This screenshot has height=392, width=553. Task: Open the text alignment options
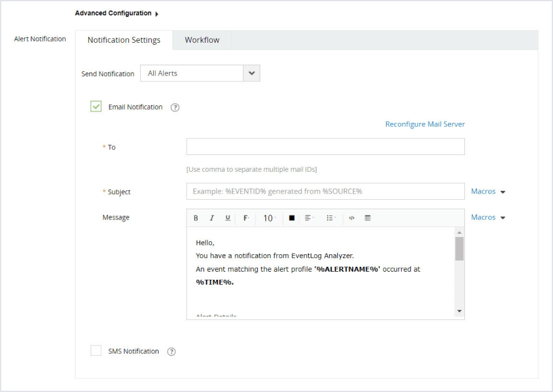(309, 218)
